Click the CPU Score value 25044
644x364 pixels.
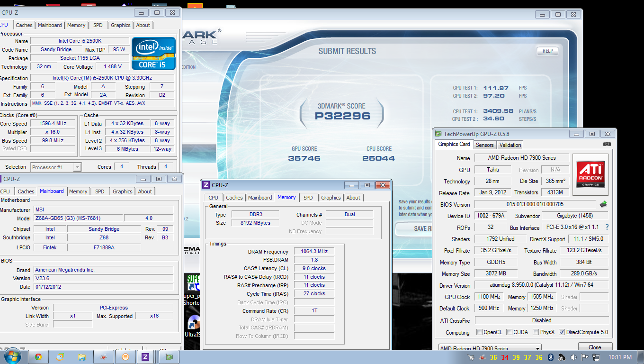[378, 158]
